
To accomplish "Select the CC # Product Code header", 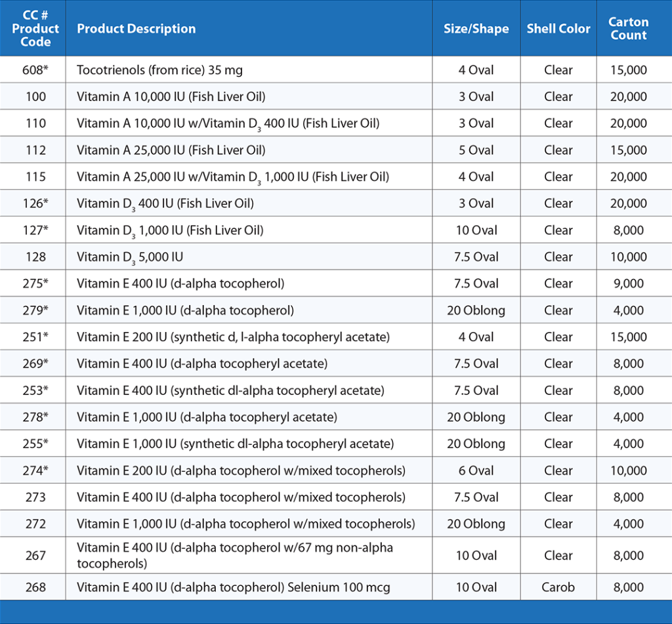I will pyautogui.click(x=35, y=29).
